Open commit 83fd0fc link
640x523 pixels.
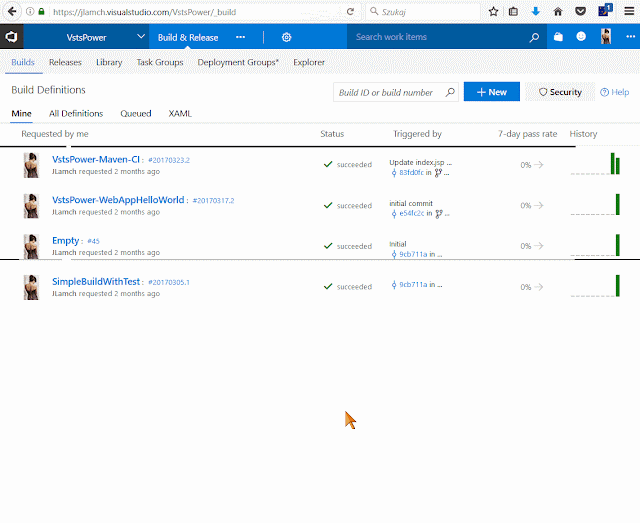coord(411,172)
